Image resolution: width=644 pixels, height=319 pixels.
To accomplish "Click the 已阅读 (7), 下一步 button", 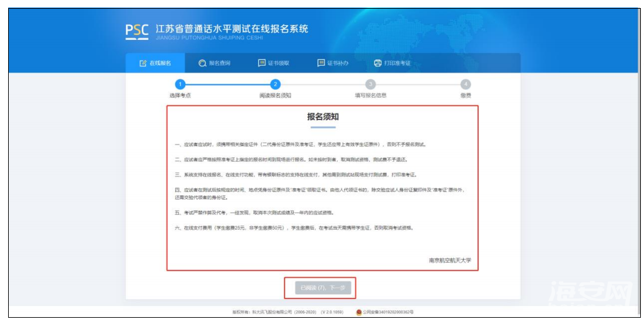I will (323, 288).
